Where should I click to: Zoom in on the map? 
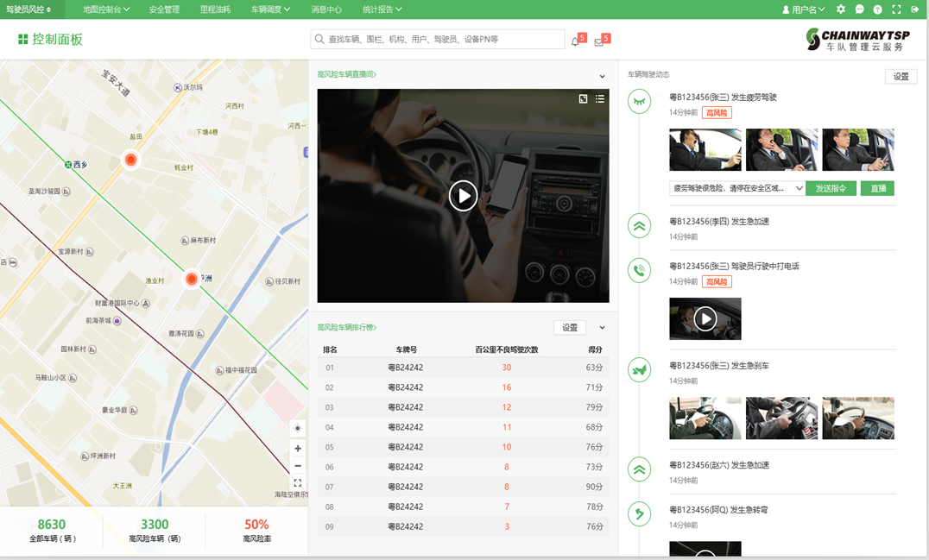pyautogui.click(x=297, y=448)
